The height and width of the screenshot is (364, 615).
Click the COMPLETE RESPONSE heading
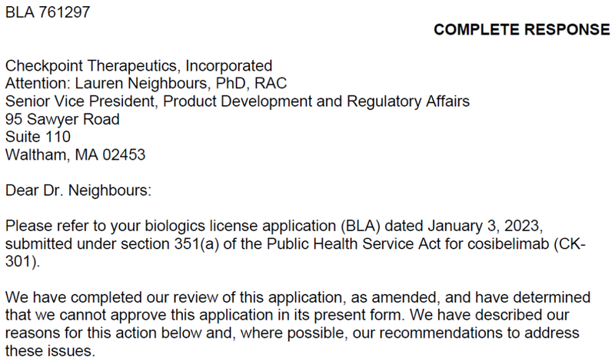coord(522,30)
